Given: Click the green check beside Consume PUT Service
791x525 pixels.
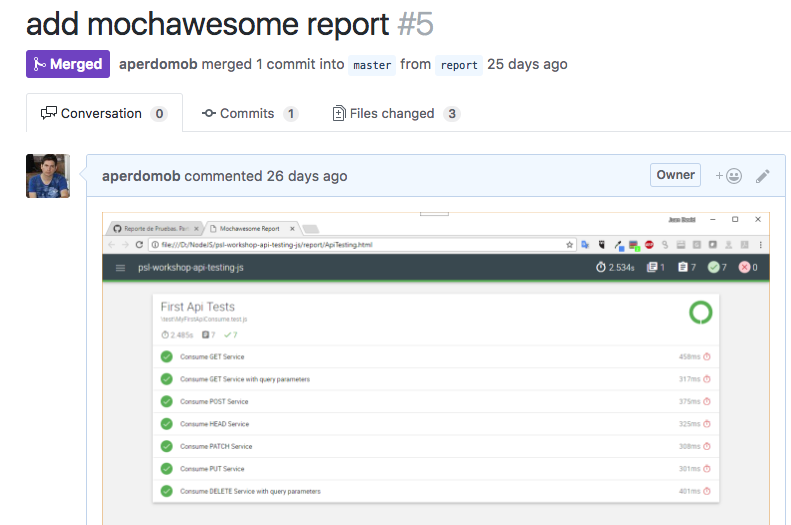Looking at the screenshot, I should pos(166,469).
